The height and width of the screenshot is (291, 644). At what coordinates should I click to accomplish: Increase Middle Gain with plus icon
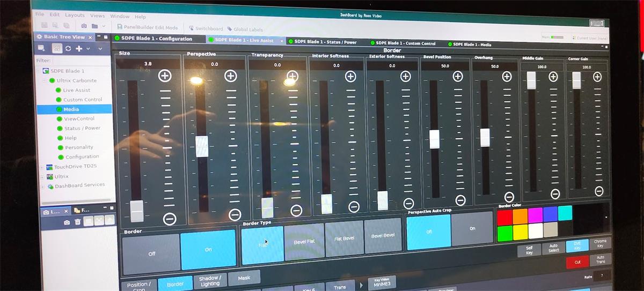(x=553, y=77)
